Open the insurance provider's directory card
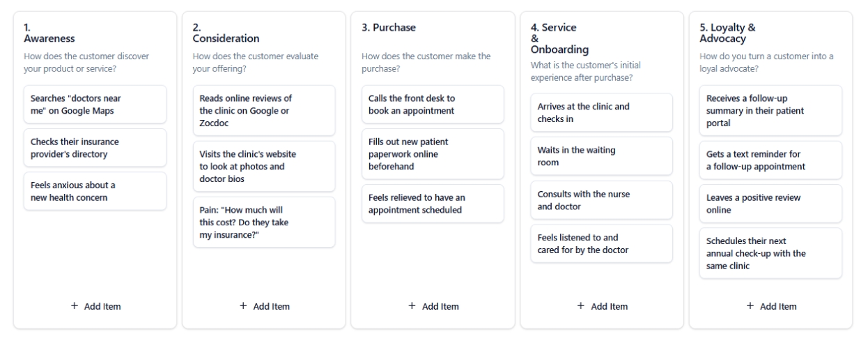868x341 pixels. pyautogui.click(x=95, y=148)
